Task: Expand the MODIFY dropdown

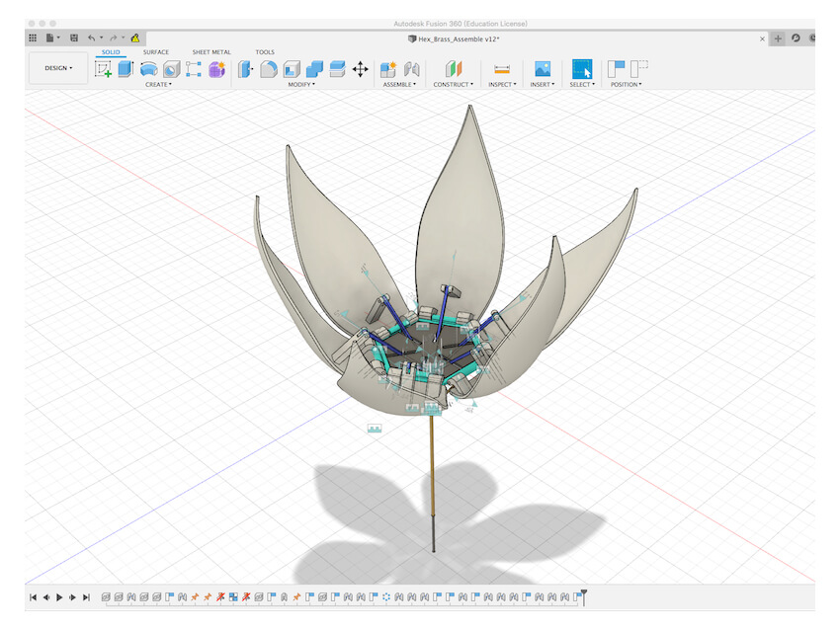Action: 300,85
